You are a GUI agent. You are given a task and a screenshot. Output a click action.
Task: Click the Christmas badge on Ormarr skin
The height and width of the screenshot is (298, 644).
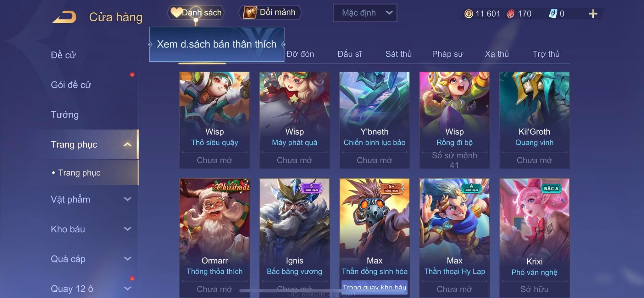click(x=232, y=186)
